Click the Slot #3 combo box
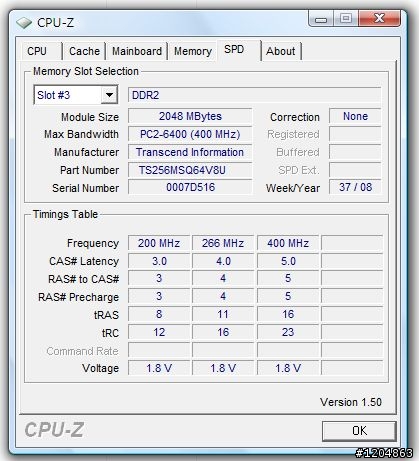 76,95
